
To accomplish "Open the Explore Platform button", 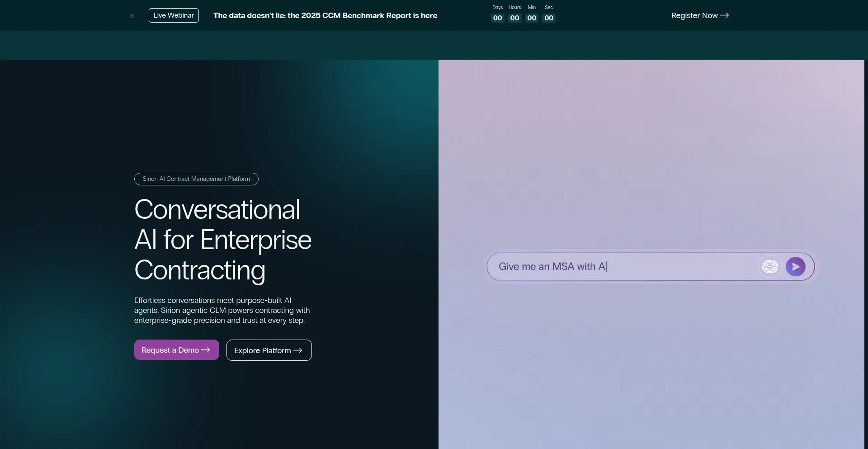I will (x=263, y=350).
